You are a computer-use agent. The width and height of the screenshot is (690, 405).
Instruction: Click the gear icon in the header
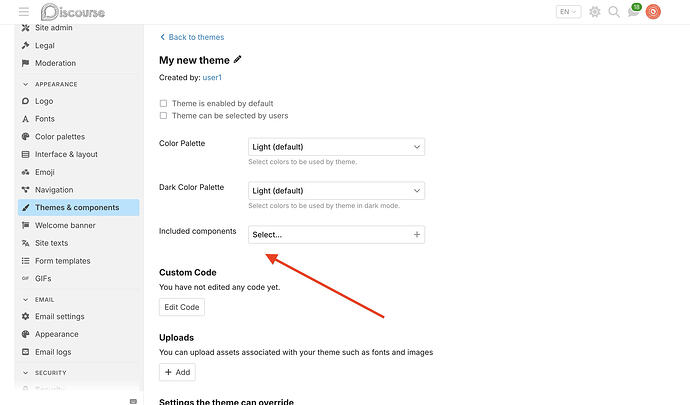point(595,12)
